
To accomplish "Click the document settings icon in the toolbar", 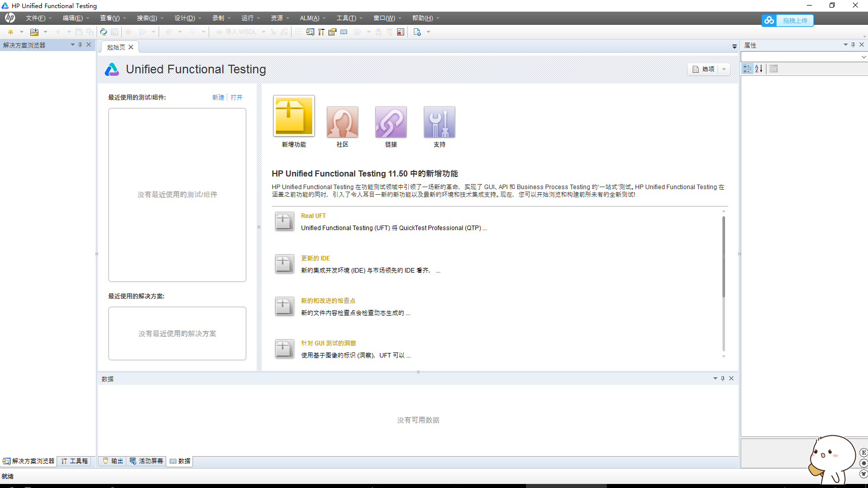I will (417, 32).
